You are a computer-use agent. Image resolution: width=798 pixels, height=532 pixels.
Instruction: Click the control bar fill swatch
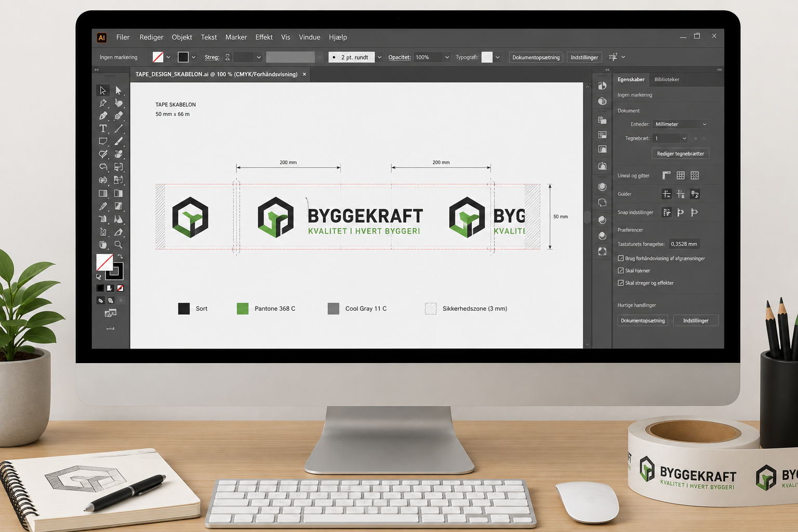click(158, 57)
